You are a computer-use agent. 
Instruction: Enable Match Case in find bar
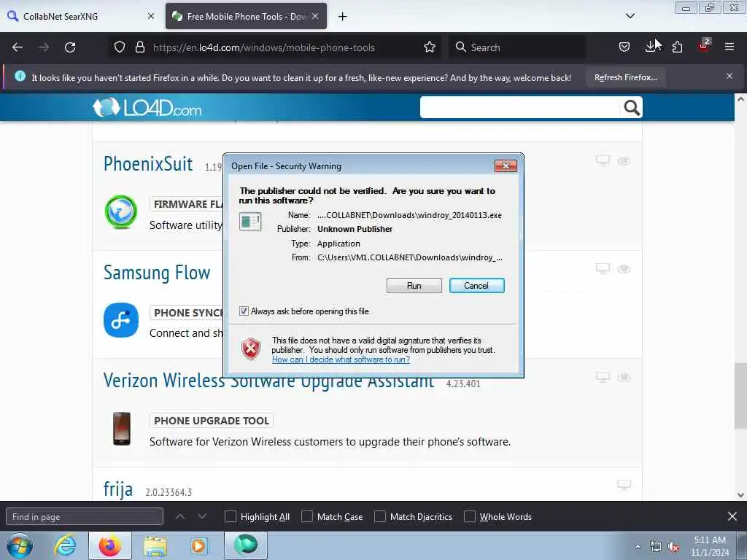coord(307,517)
